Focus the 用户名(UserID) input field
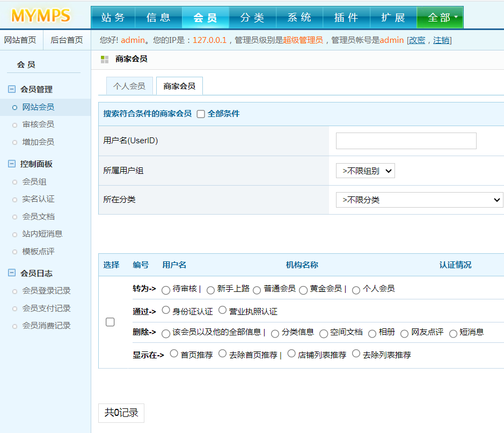 pyautogui.click(x=406, y=141)
